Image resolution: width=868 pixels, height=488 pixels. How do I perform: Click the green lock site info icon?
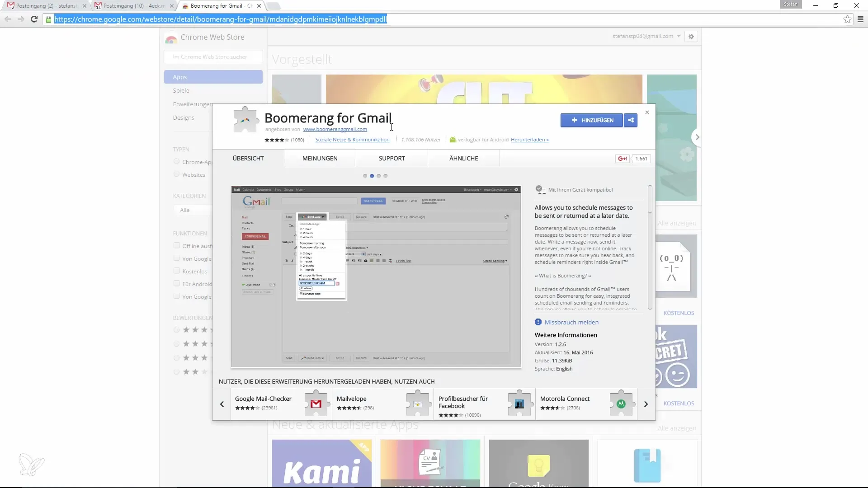click(x=48, y=19)
